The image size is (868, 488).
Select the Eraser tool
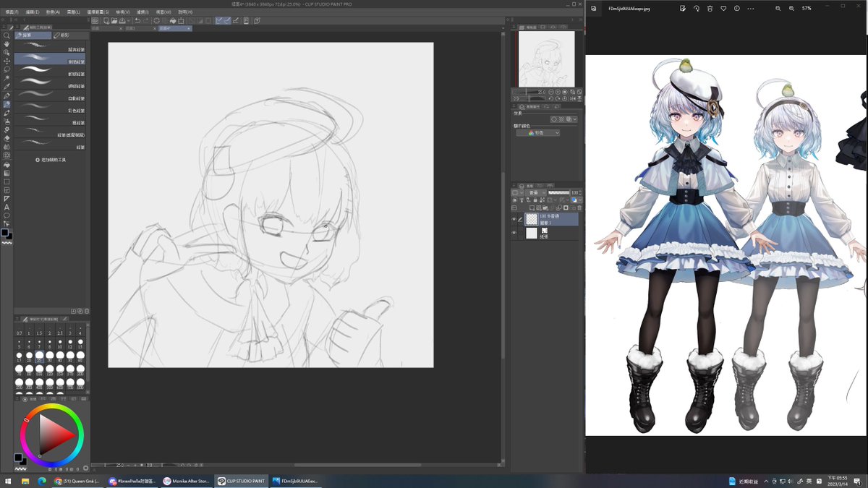tap(7, 138)
